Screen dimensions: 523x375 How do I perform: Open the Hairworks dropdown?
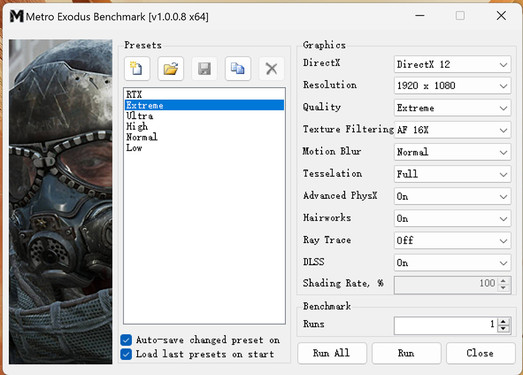pyautogui.click(x=452, y=219)
